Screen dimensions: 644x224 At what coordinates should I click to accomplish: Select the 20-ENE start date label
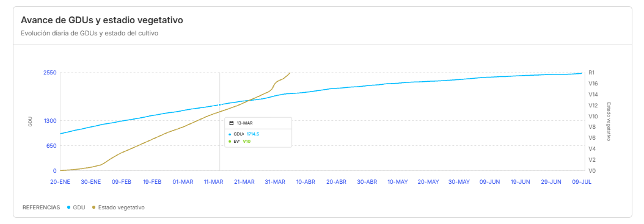point(60,182)
